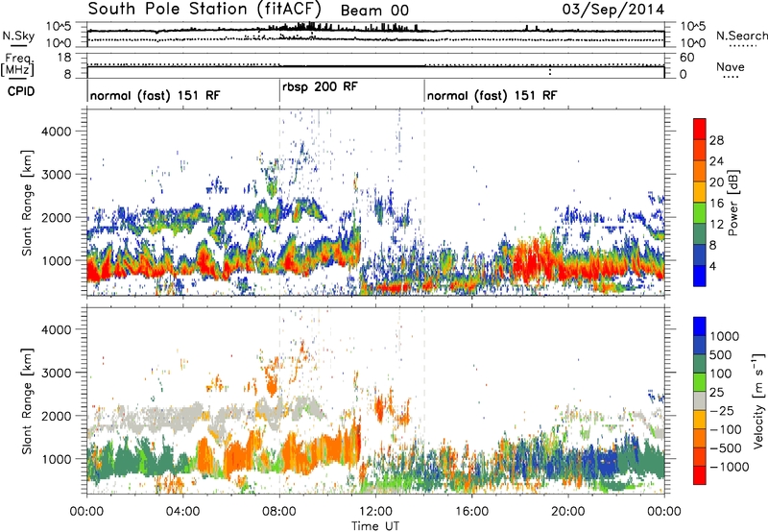768x532 pixels.
Task: Select the "Beam 00" label
Action: point(374,11)
